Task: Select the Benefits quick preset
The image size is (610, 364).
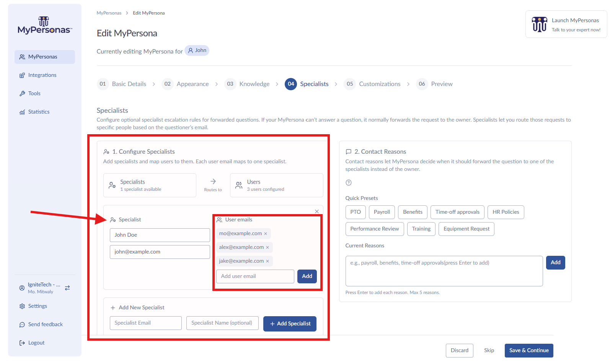Action: pos(413,212)
